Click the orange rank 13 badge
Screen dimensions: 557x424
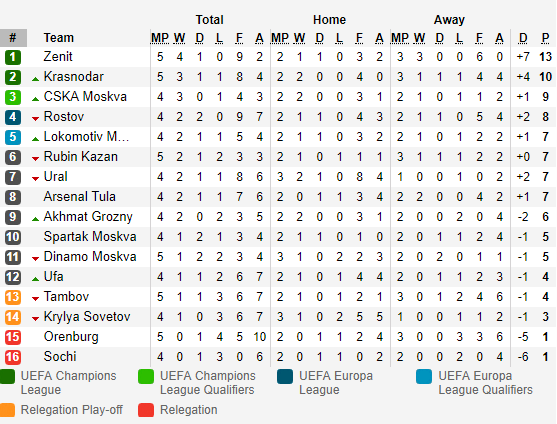tap(13, 297)
